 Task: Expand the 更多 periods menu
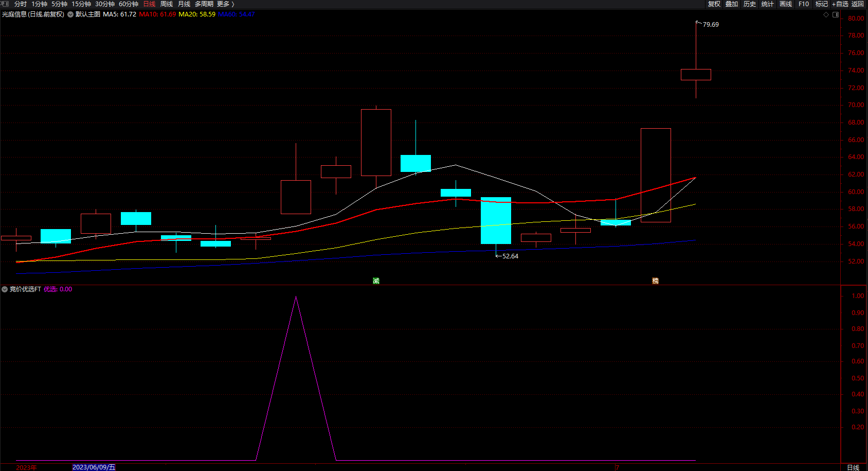225,4
